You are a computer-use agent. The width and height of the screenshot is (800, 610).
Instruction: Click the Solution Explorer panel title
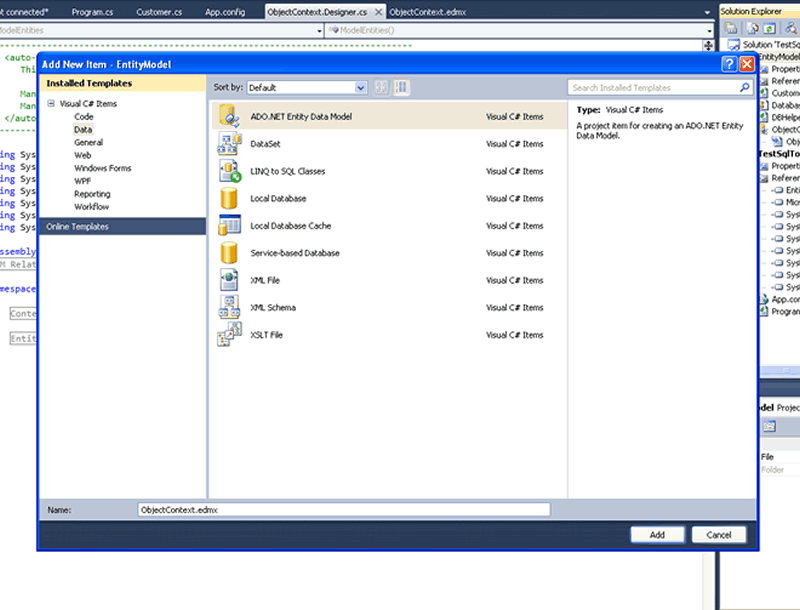point(751,11)
